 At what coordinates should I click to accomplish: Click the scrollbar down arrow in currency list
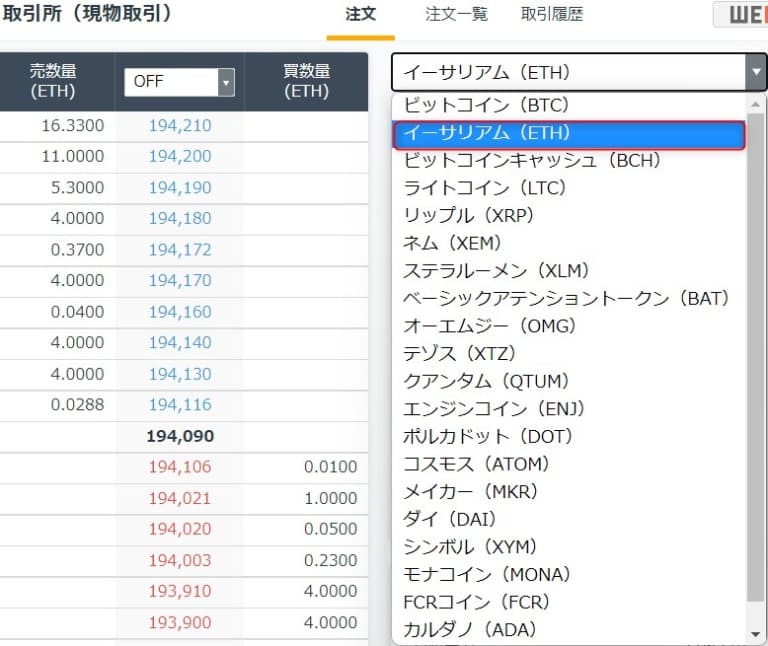756,634
